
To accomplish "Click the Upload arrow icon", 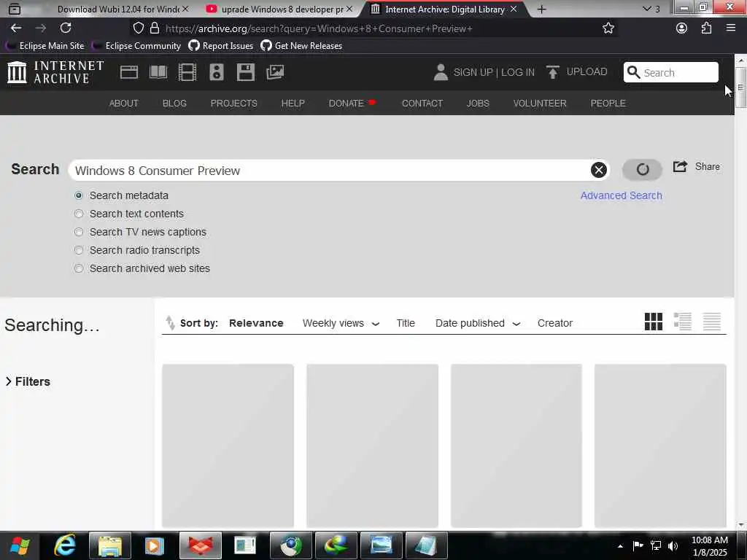I will coord(553,72).
